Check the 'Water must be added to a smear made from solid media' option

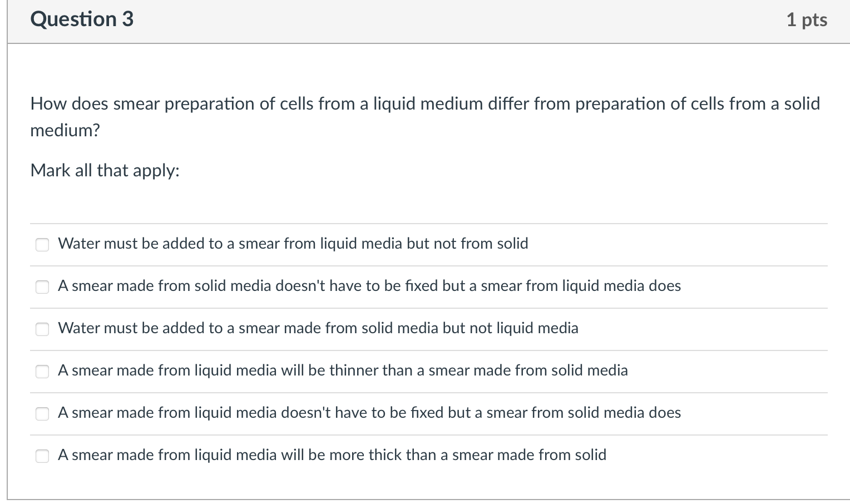42,329
